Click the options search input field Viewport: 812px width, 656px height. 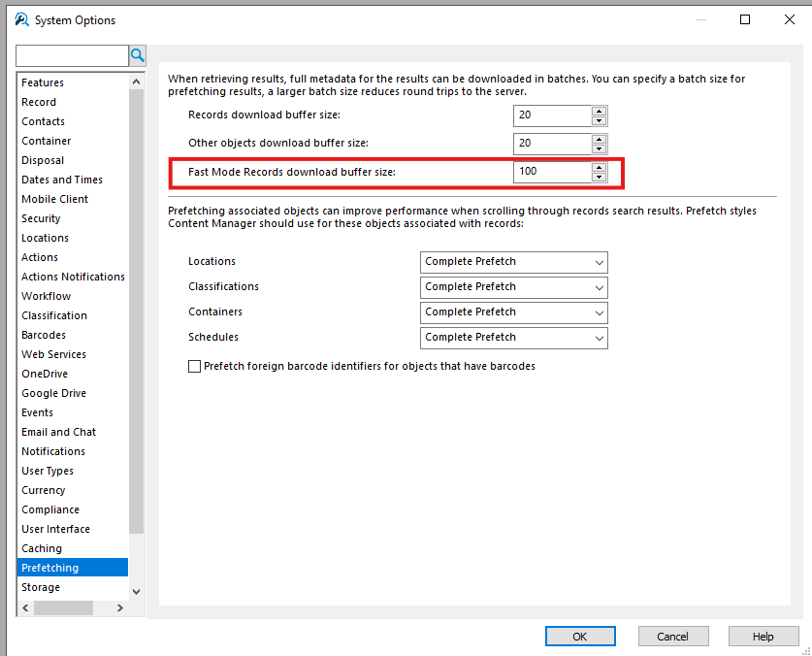[72, 55]
